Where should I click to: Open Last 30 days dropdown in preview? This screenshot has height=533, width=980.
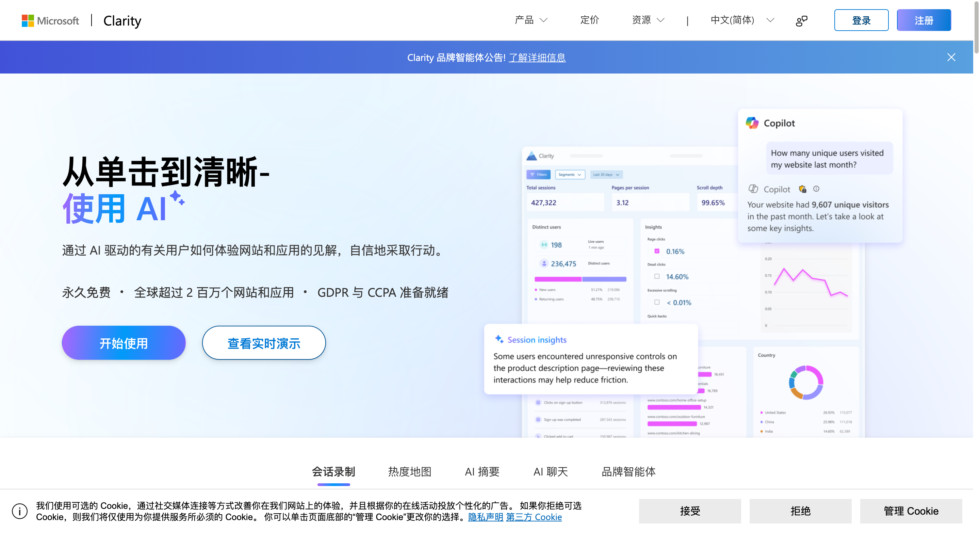[606, 175]
